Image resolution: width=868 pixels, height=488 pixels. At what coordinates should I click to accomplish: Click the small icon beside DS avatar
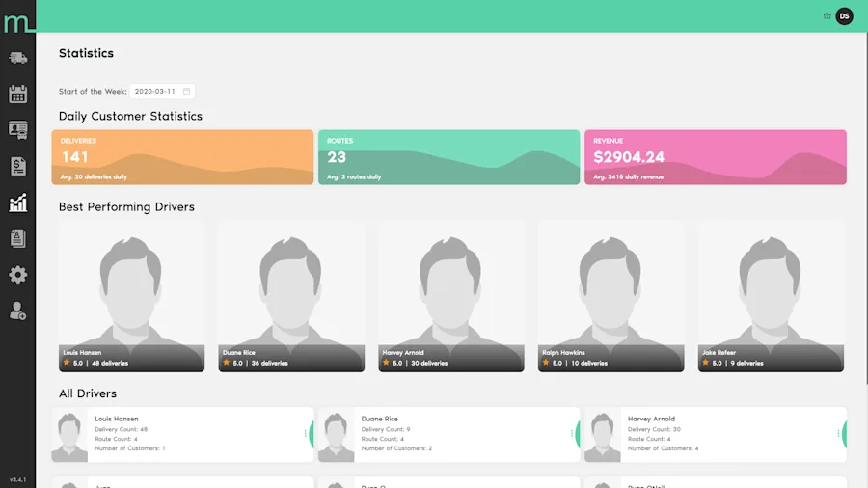[827, 16]
